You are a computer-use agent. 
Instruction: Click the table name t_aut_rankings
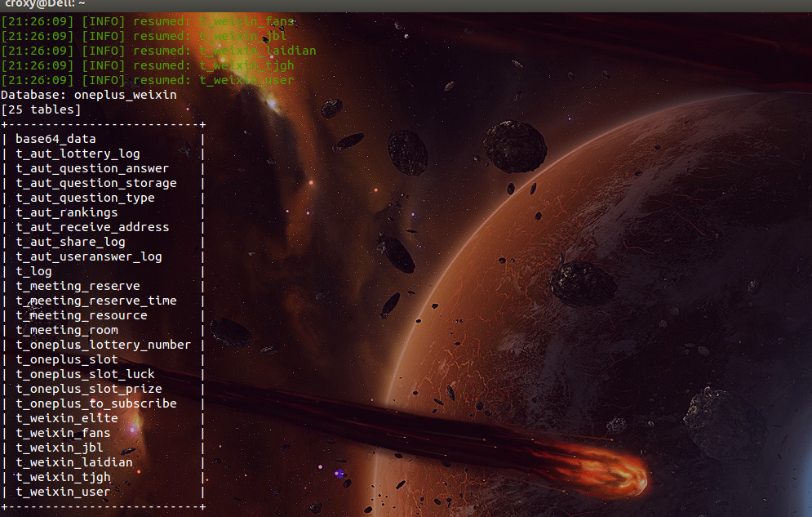(x=66, y=212)
